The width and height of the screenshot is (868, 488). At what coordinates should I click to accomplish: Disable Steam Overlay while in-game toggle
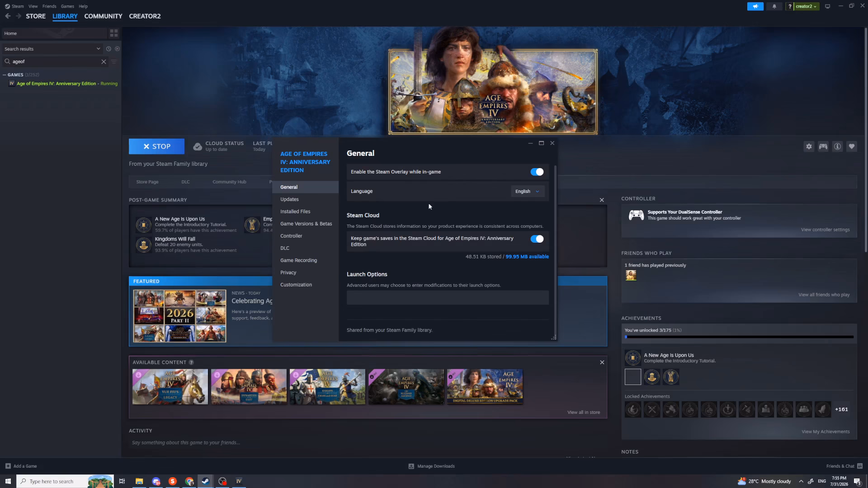click(537, 172)
